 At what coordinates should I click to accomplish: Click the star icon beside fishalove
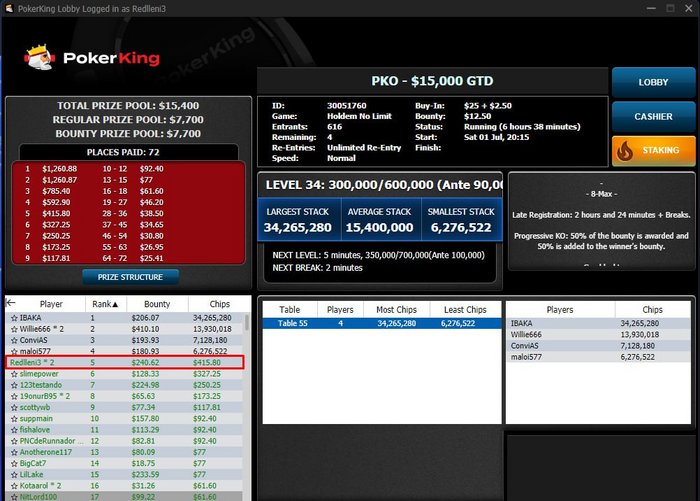click(14, 430)
